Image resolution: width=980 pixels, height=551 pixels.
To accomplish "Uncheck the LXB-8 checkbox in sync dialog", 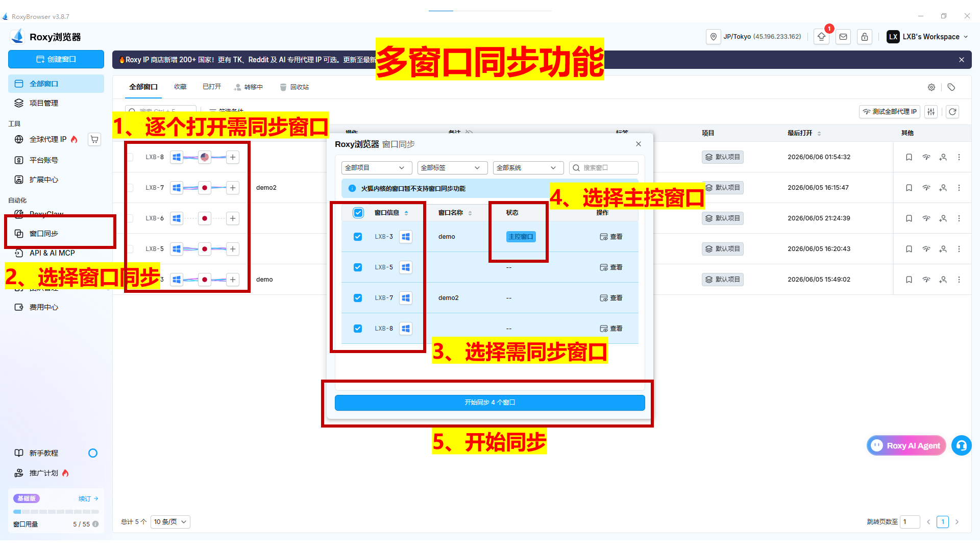I will point(358,329).
